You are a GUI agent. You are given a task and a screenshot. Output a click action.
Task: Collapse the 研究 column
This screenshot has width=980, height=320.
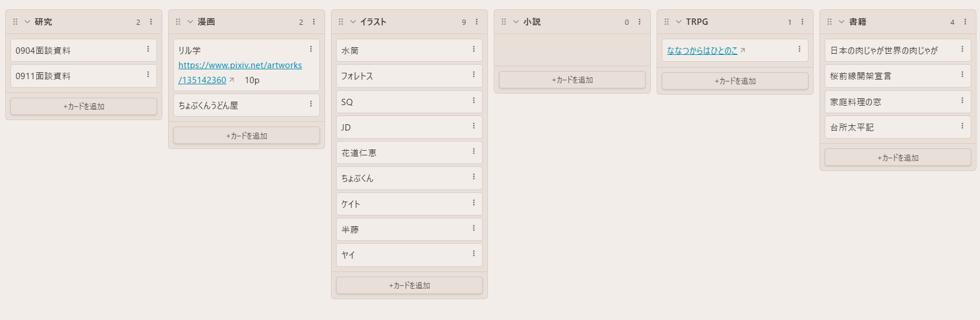[x=27, y=22]
